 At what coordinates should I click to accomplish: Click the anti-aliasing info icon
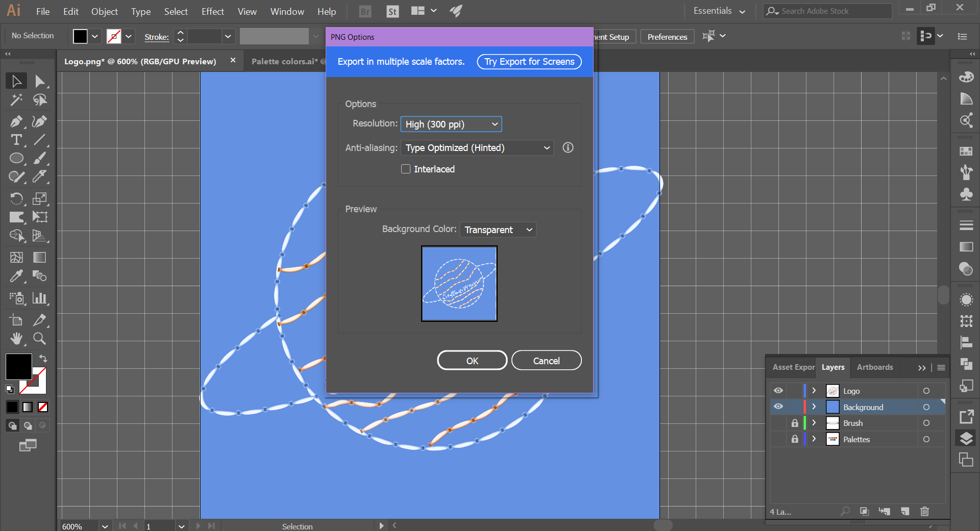point(568,147)
